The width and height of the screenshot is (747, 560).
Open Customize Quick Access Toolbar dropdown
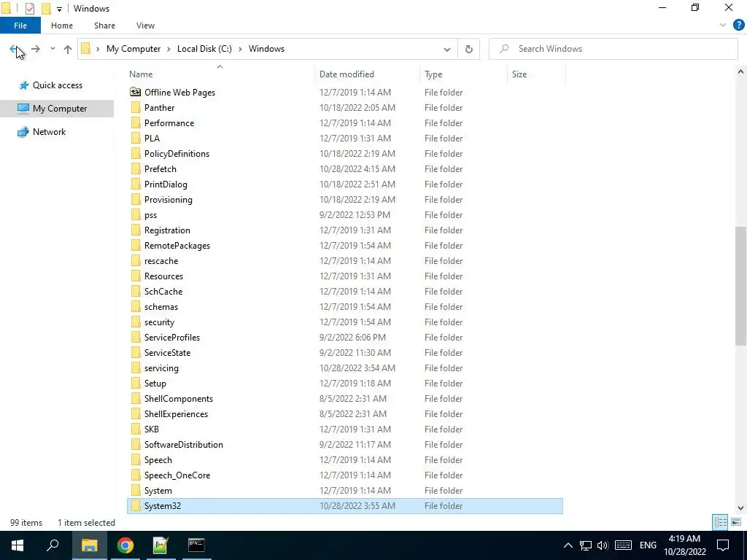[59, 9]
